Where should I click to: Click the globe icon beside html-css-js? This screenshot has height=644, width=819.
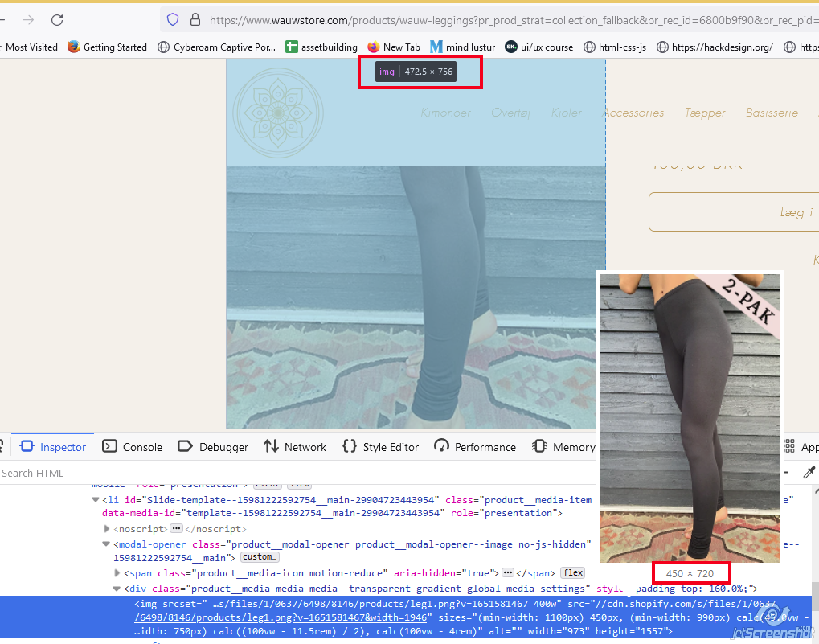pyautogui.click(x=589, y=47)
